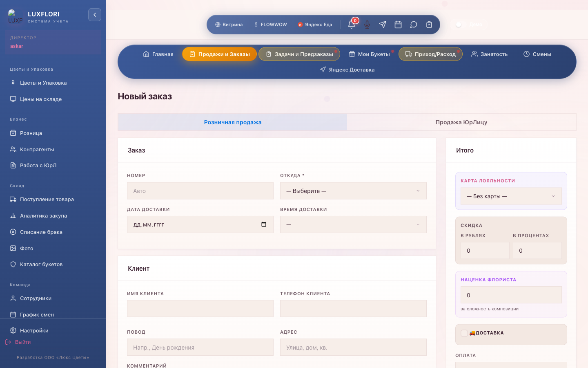Open the Карта лояльности dropdown

pyautogui.click(x=511, y=196)
